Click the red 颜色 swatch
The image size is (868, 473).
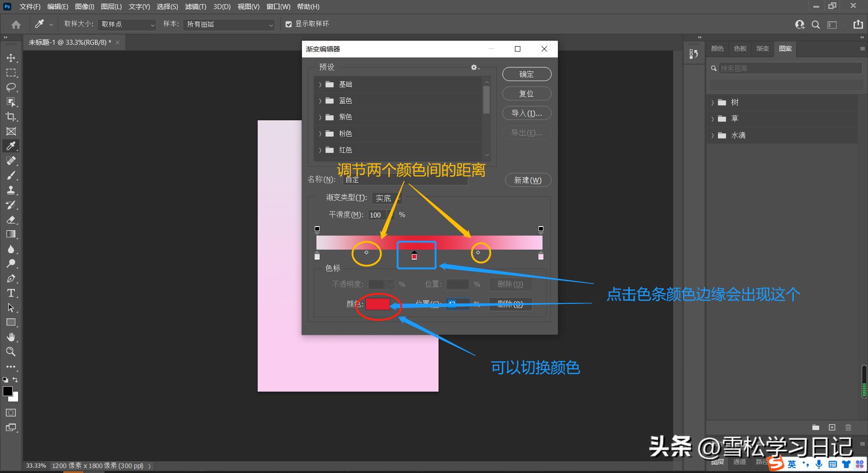[x=377, y=304]
